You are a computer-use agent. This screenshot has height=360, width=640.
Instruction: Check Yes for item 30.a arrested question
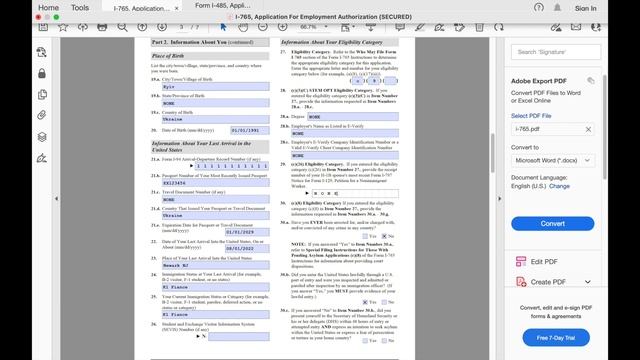pos(365,236)
